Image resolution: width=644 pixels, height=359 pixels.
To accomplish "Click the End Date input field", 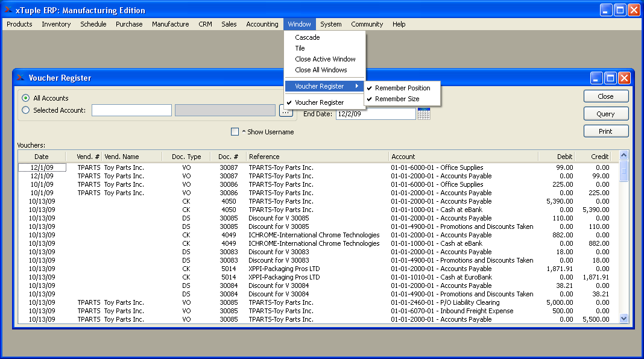I will click(x=375, y=114).
